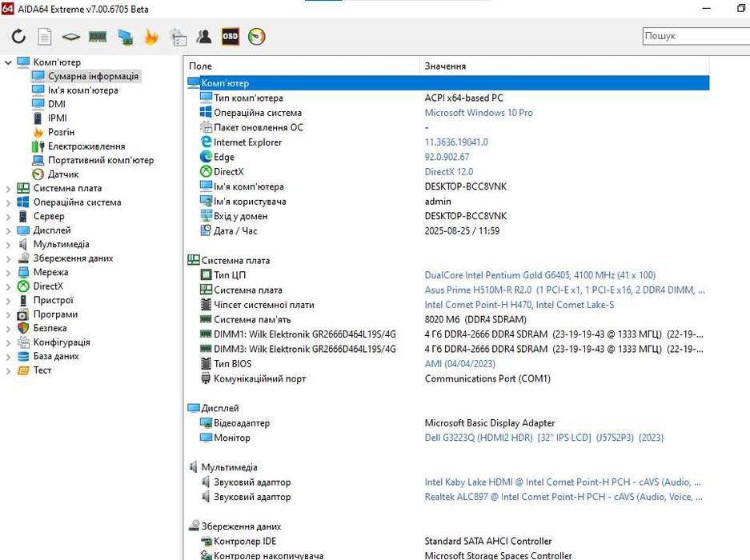Select Ім'я комп'ютера in the tree
Screen dimensions: 750x560
click(82, 90)
